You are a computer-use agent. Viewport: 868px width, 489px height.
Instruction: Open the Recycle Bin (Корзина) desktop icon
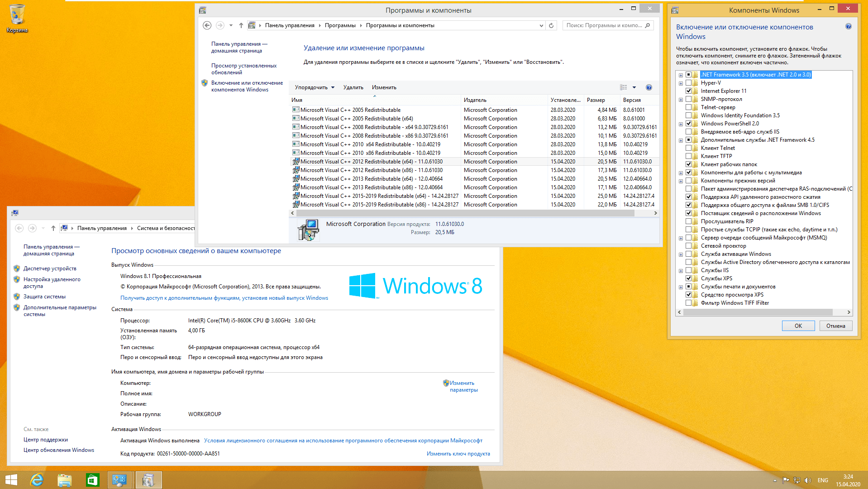[17, 18]
